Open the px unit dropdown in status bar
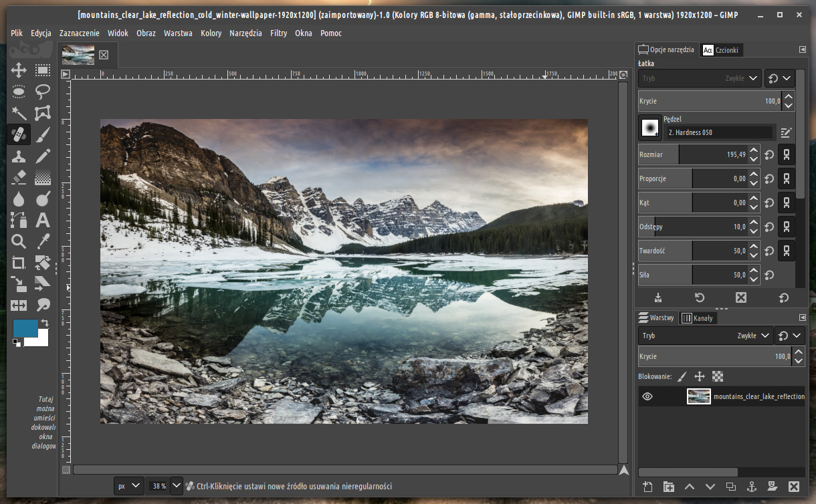Image resolution: width=816 pixels, height=504 pixels. point(129,486)
